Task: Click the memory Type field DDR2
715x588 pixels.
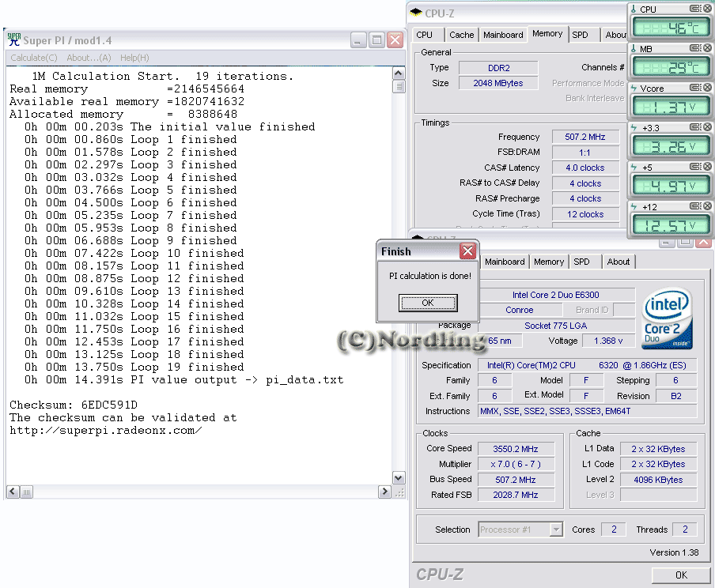Action: click(498, 68)
